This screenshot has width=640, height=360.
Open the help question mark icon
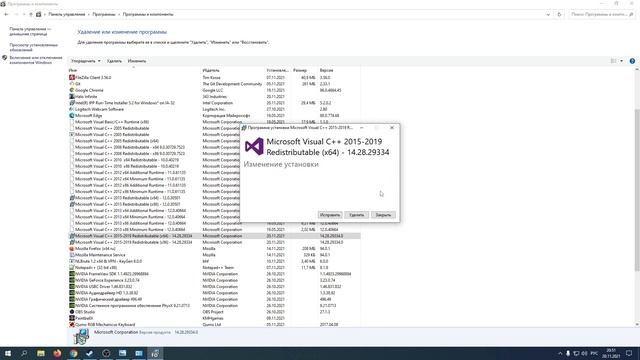pyautogui.click(x=632, y=61)
